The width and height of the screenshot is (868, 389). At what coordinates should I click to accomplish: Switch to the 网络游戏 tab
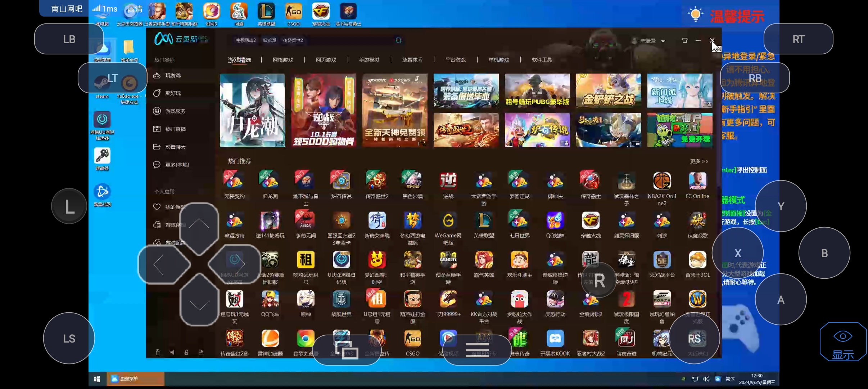click(x=283, y=60)
